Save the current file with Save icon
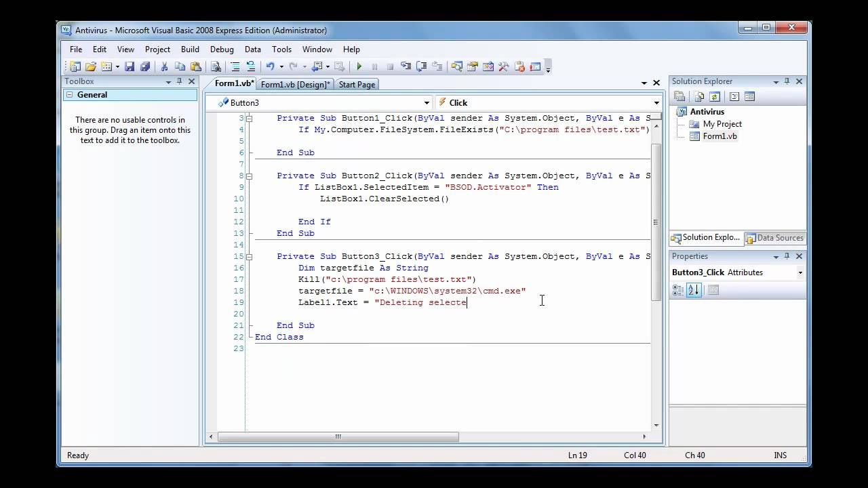 [130, 66]
